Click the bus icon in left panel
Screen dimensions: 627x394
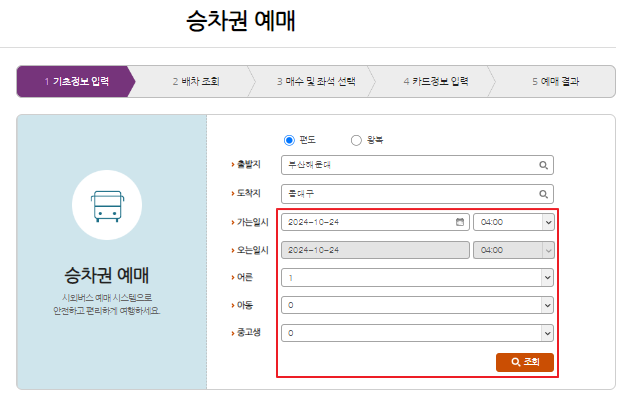click(x=107, y=206)
